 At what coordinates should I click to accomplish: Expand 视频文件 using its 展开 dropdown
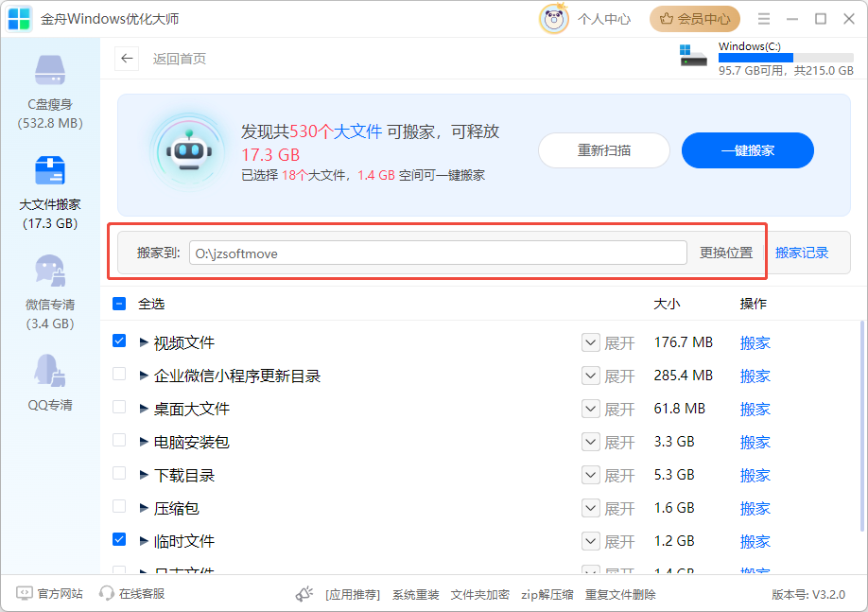(x=591, y=342)
